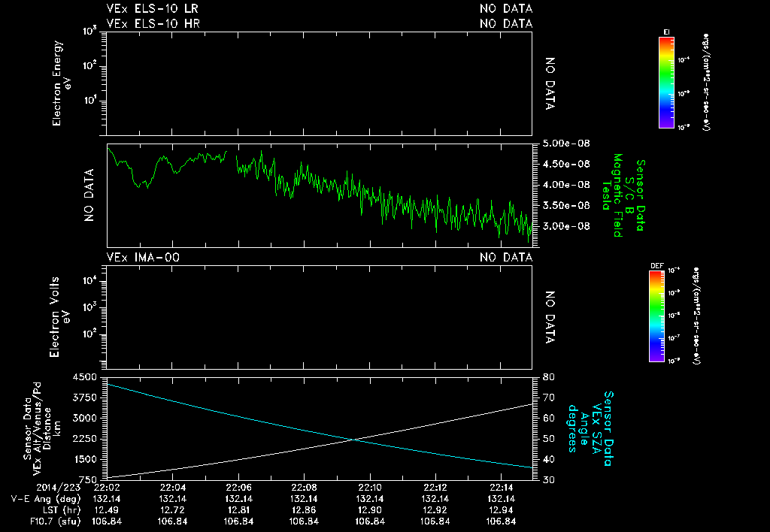The height and width of the screenshot is (532, 770).
Task: Click 'NO DATA' beside the ELS-10 HR title
Action: [x=506, y=23]
